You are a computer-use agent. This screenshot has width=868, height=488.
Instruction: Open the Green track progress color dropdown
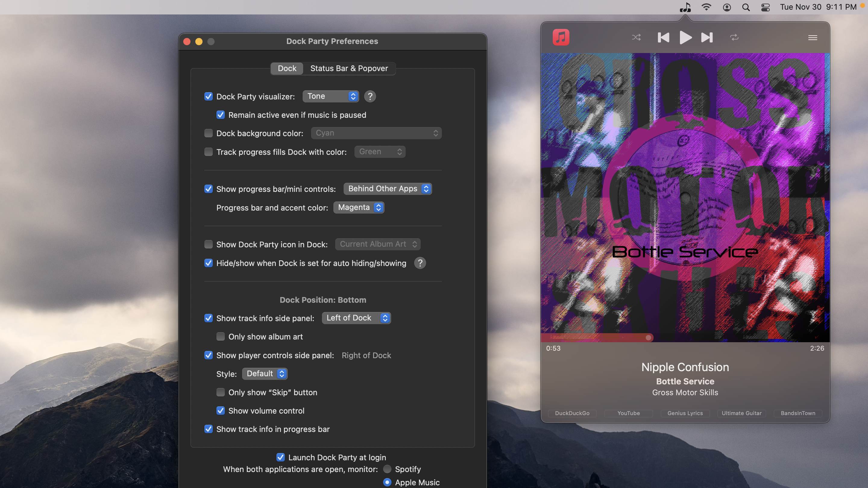380,152
